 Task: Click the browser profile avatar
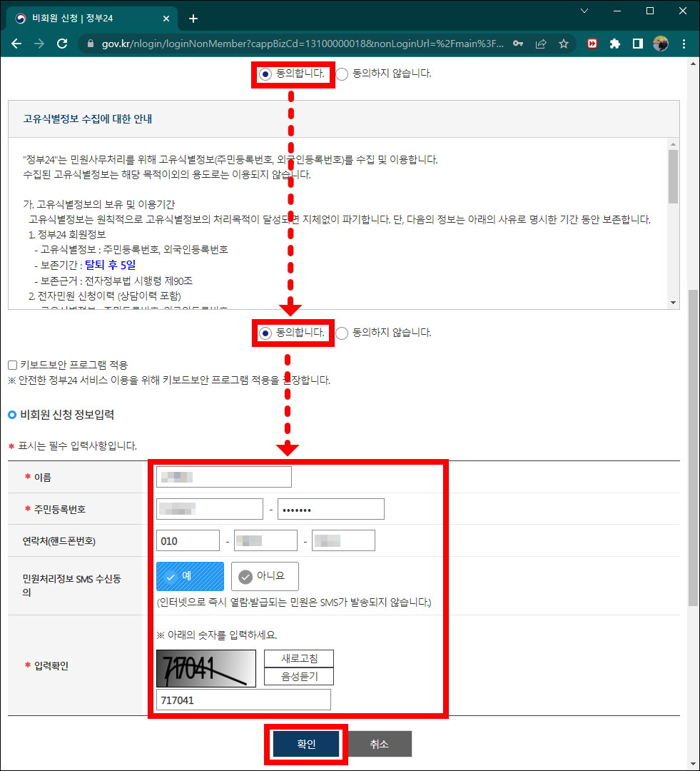(661, 44)
